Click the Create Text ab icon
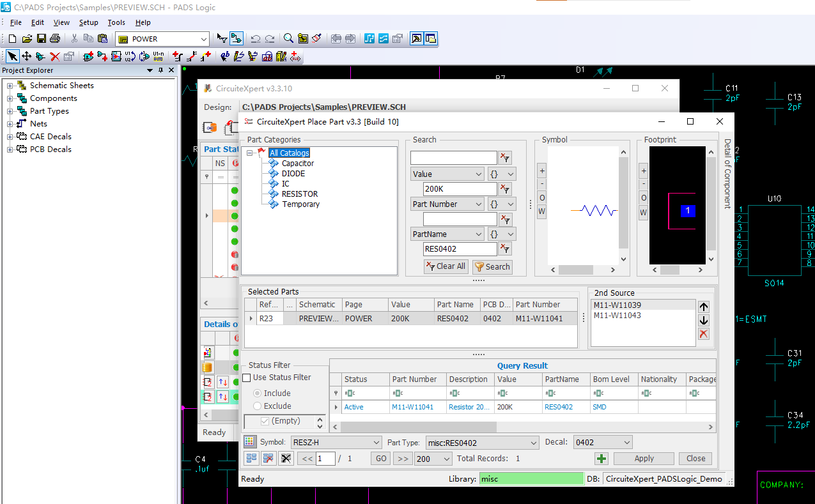815x504 pixels. tap(225, 57)
